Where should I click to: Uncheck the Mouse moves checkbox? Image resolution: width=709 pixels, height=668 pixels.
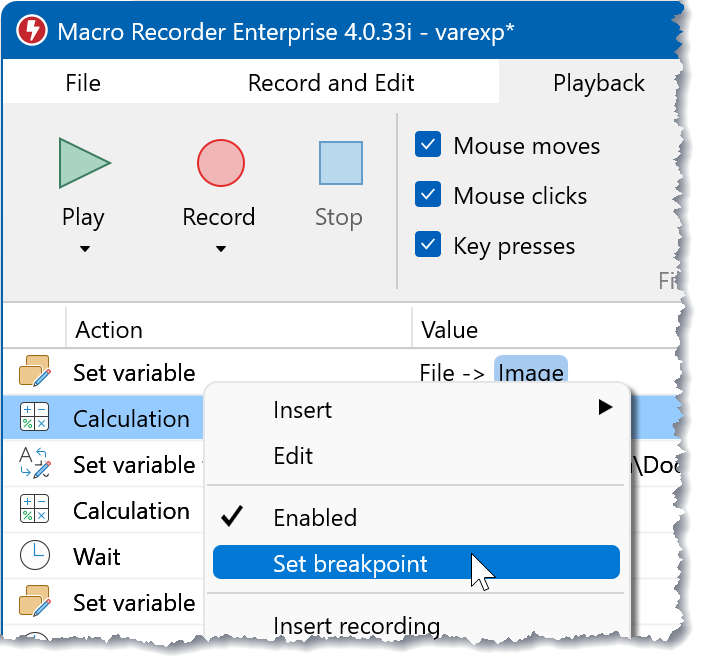(428, 145)
